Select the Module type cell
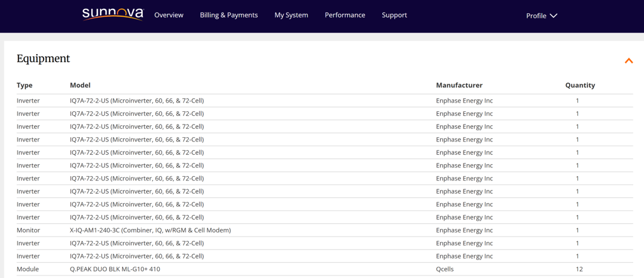 coord(28,269)
